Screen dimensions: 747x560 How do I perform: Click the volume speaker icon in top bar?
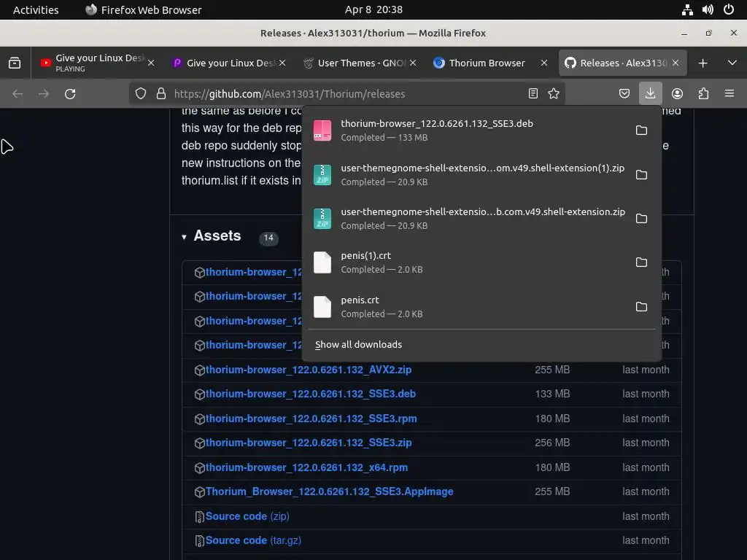click(708, 9)
